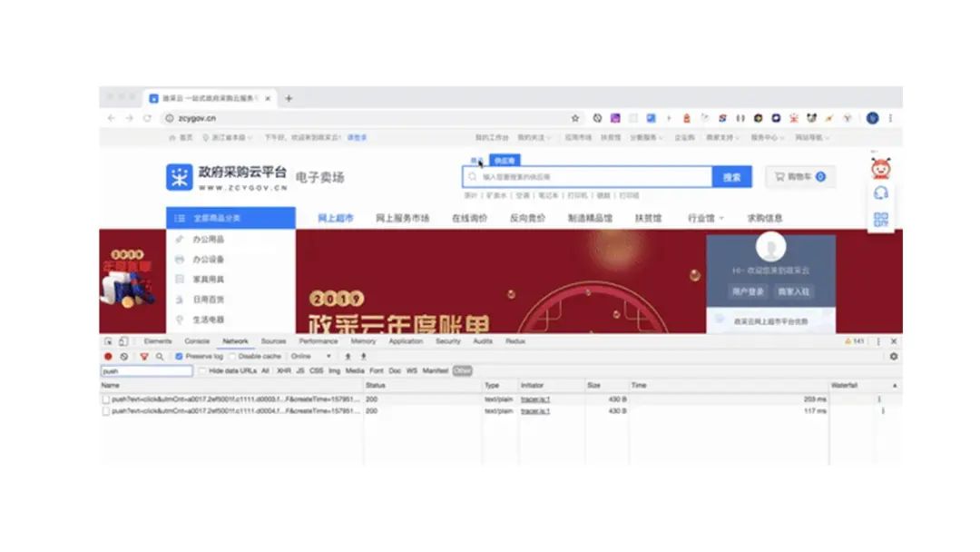
Task: Click the supplier search input field
Action: pyautogui.click(x=587, y=177)
